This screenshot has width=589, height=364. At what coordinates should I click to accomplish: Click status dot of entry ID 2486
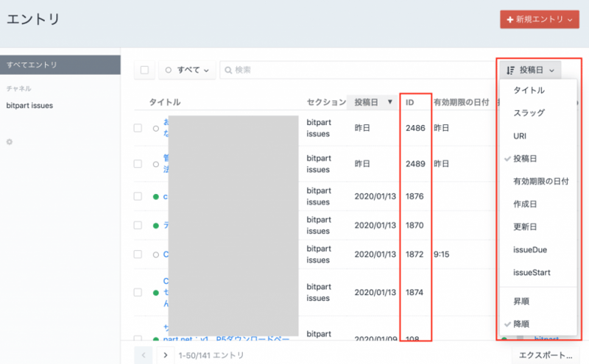click(155, 128)
